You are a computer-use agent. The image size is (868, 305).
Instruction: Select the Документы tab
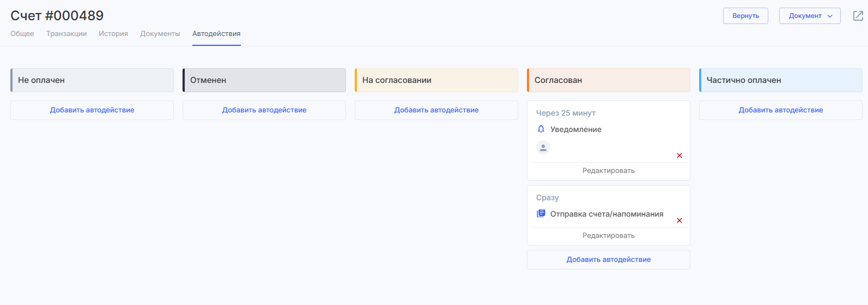(160, 34)
